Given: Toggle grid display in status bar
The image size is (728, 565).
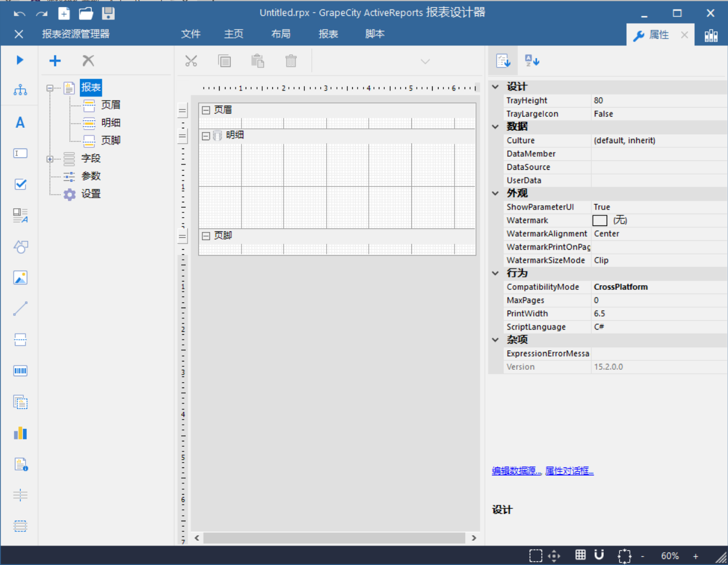Looking at the screenshot, I should pos(581,555).
